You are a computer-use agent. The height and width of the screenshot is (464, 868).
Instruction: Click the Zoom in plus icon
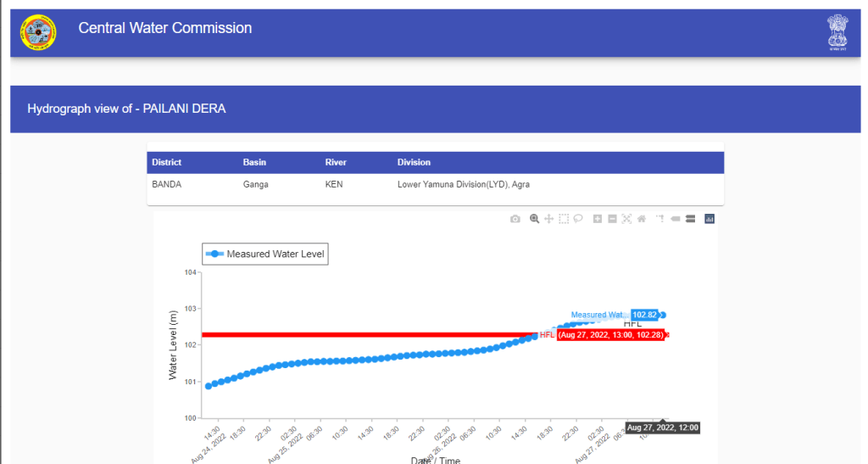pos(598,219)
